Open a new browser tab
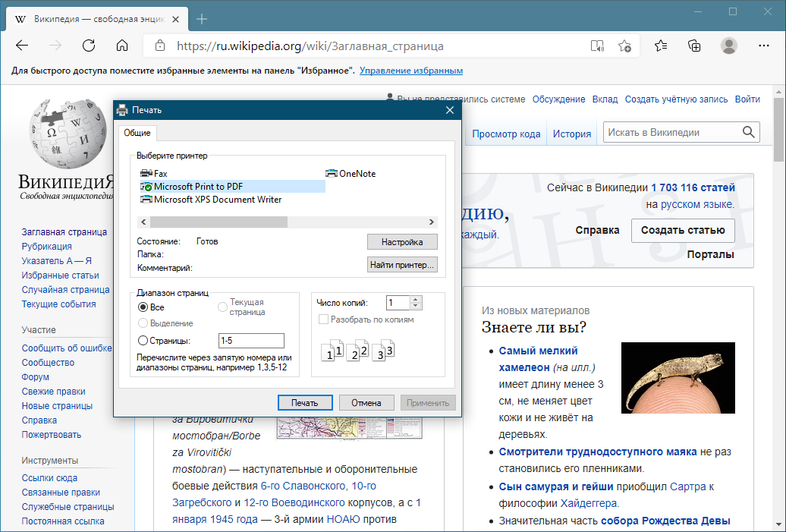 tap(202, 19)
